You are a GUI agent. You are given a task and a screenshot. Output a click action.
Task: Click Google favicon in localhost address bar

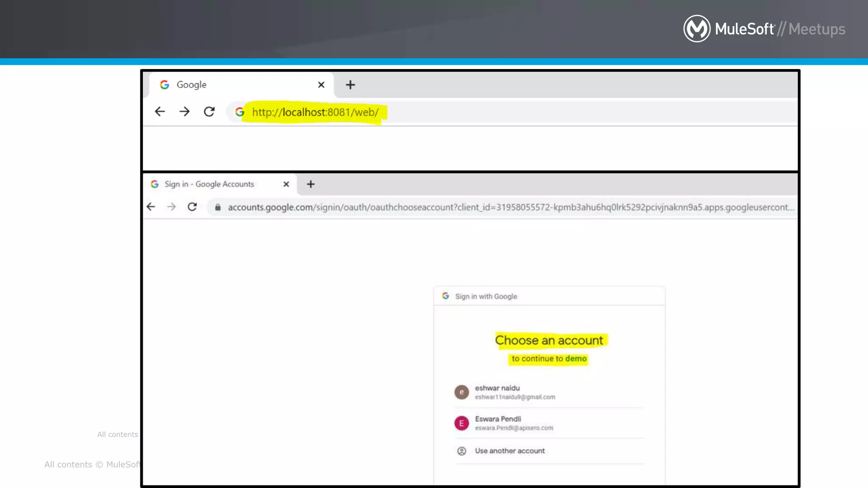(x=240, y=112)
